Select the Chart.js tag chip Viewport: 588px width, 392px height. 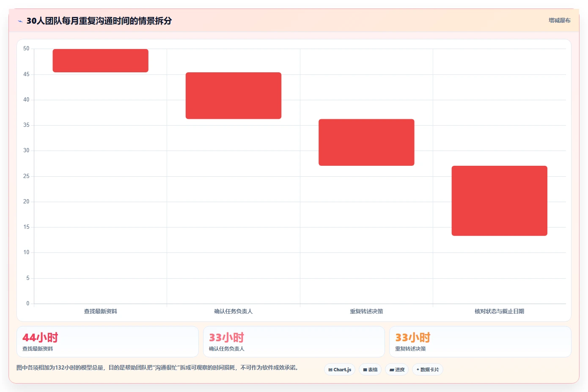pos(340,370)
